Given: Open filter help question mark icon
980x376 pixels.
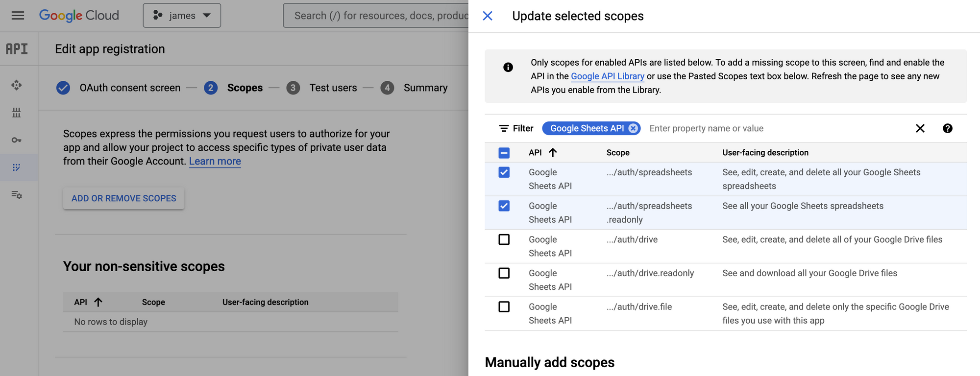Looking at the screenshot, I should click(948, 128).
